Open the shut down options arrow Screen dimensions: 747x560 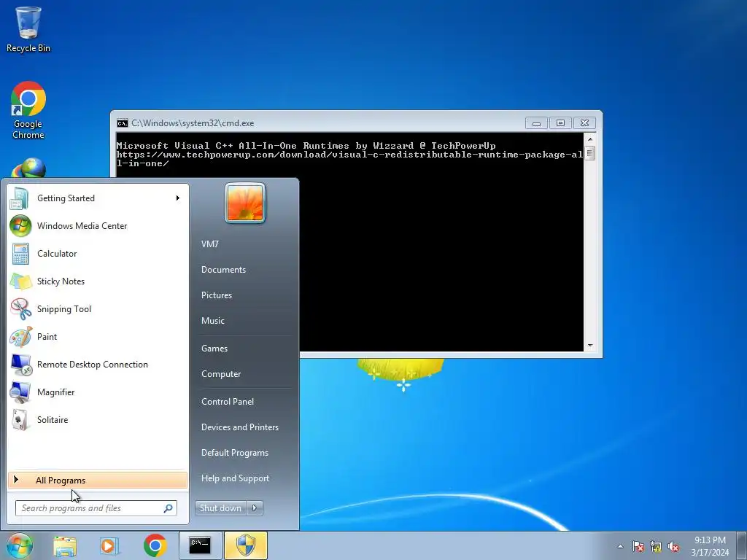tap(255, 508)
